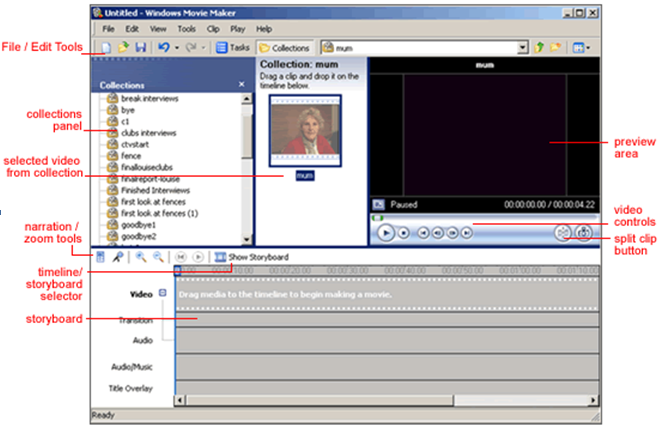Click the monitor icon beside Paused status
Image resolution: width=662 pixels, height=425 pixels.
(378, 205)
